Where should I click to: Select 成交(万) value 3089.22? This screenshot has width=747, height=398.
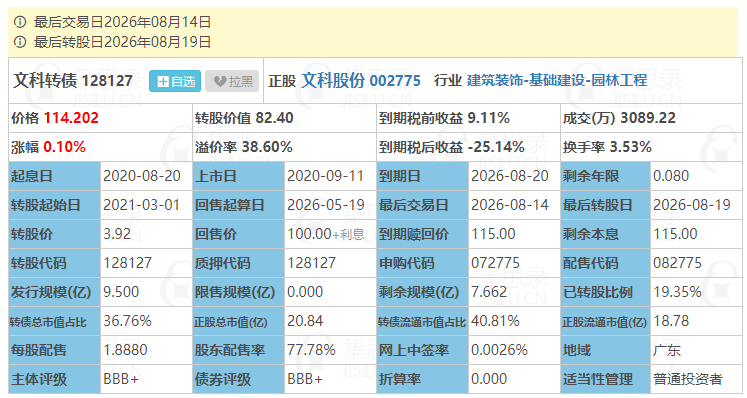(x=648, y=118)
